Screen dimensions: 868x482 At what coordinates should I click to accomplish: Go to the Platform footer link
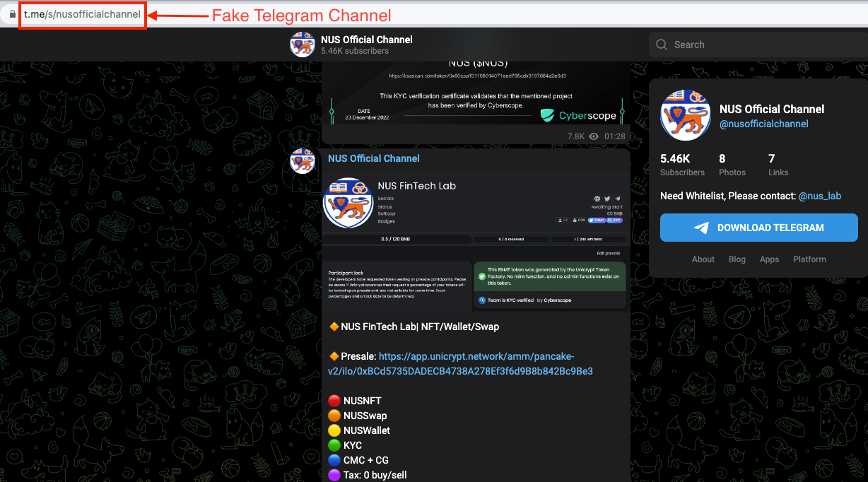tap(809, 259)
